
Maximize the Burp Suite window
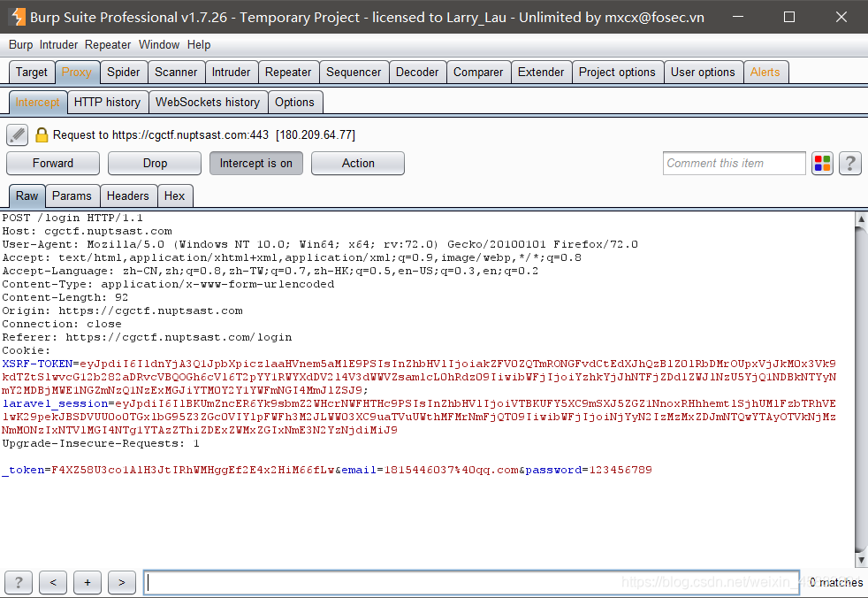789,17
